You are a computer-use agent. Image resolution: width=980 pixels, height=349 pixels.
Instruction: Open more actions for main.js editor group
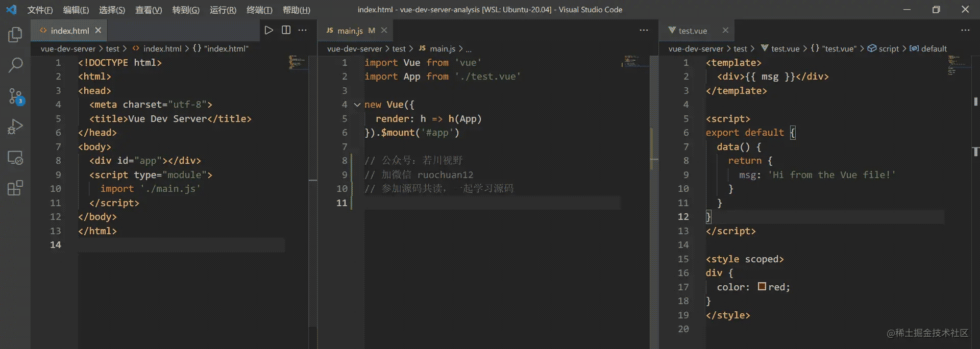(644, 30)
